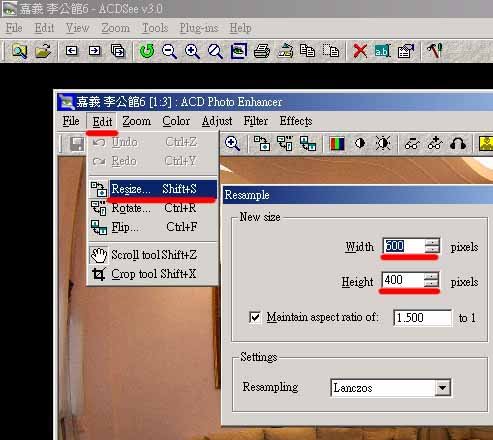
Task: Open ACDSee's View menu
Action: click(x=77, y=28)
